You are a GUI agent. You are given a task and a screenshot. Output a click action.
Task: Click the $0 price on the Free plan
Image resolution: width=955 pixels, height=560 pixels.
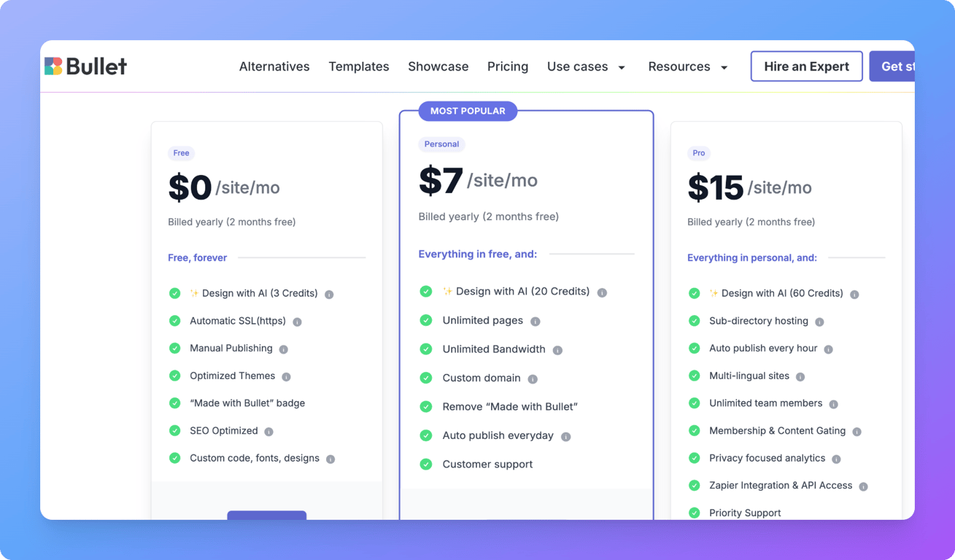pos(190,187)
